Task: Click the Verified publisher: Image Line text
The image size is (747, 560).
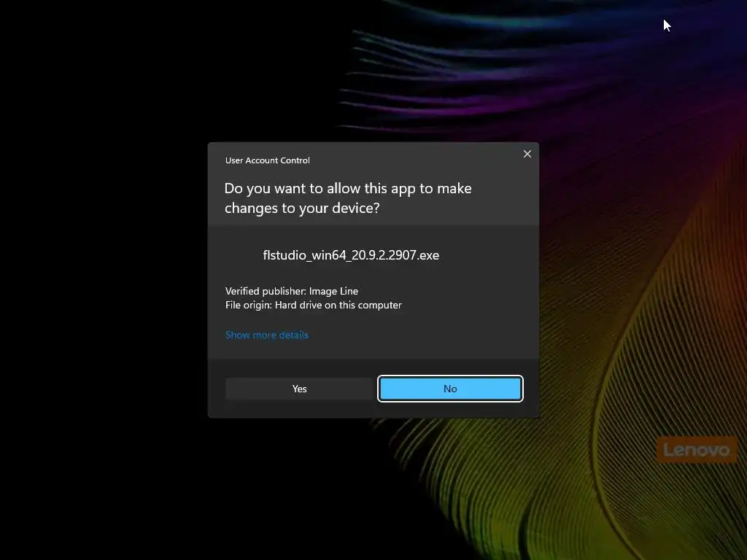Action: 292,291
